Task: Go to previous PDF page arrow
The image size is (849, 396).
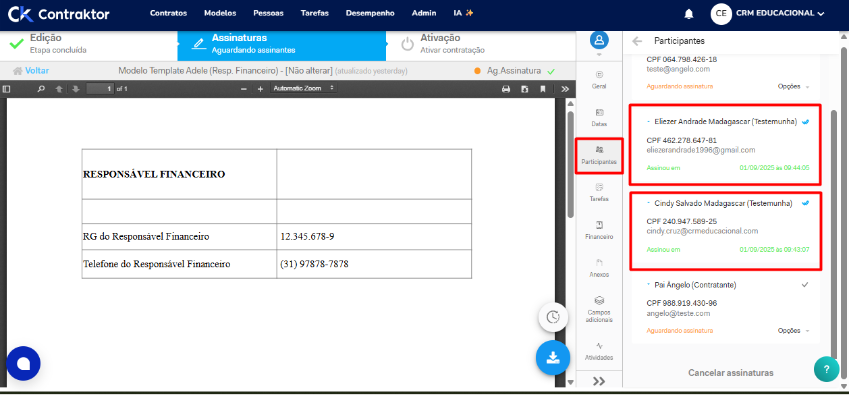Action: pyautogui.click(x=58, y=88)
